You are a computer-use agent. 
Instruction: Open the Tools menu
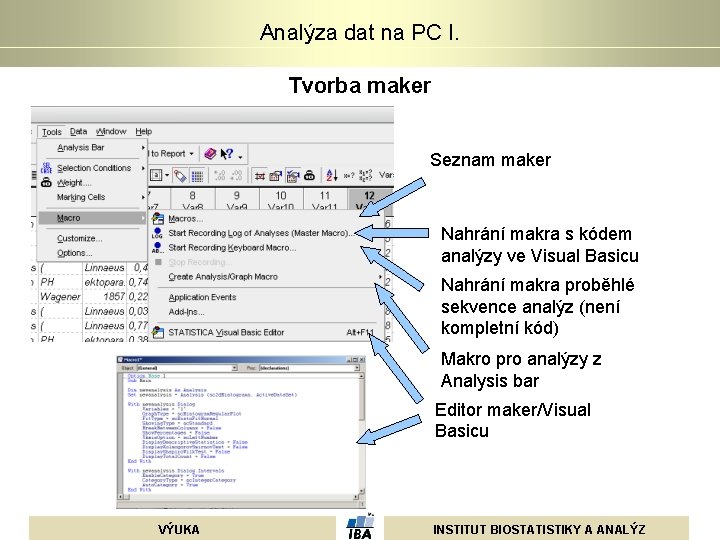51,132
